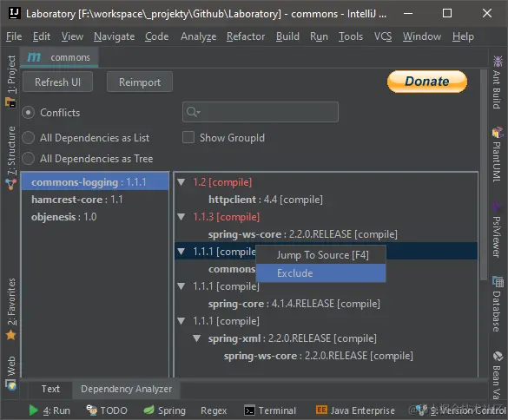Click the Reimport button
The height and width of the screenshot is (420, 508).
click(x=140, y=82)
